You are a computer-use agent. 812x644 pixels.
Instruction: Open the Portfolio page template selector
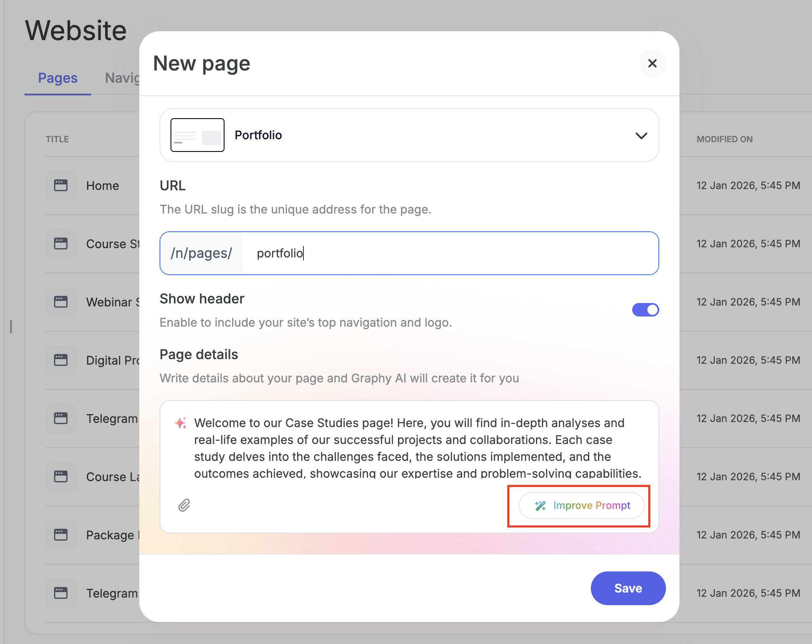409,135
